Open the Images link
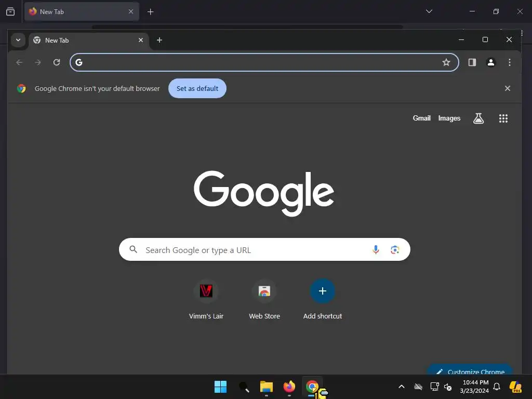The image size is (532, 399). pyautogui.click(x=449, y=118)
